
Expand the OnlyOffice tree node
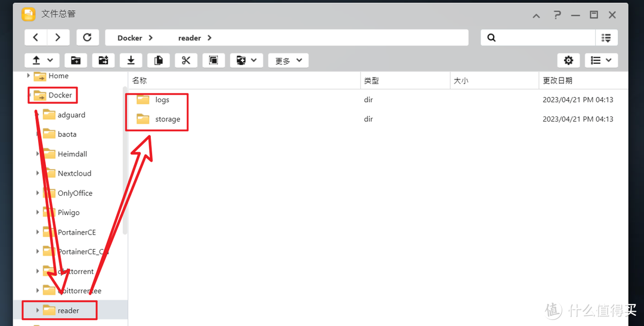tap(38, 193)
